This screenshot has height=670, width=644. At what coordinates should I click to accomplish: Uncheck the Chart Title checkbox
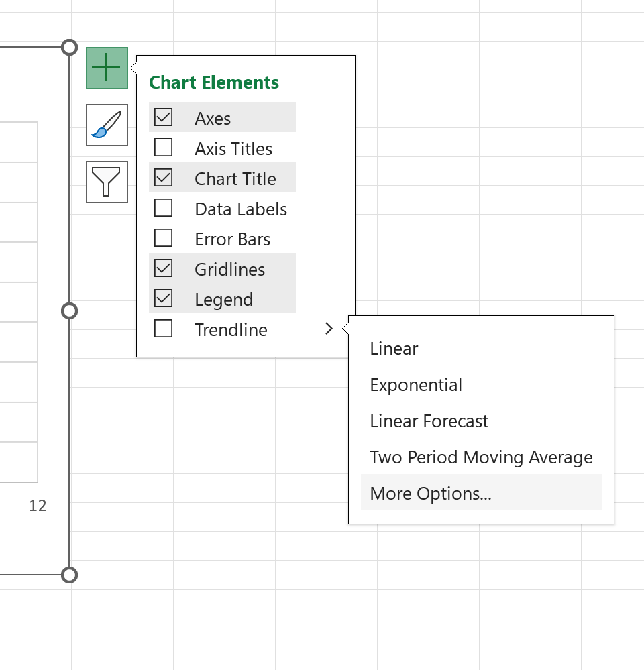pos(163,178)
